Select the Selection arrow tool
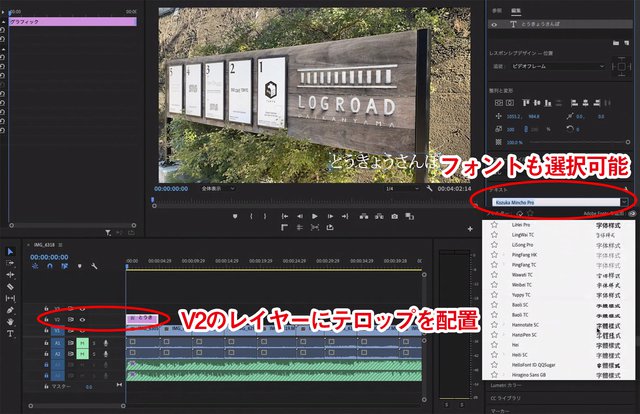 (x=11, y=251)
